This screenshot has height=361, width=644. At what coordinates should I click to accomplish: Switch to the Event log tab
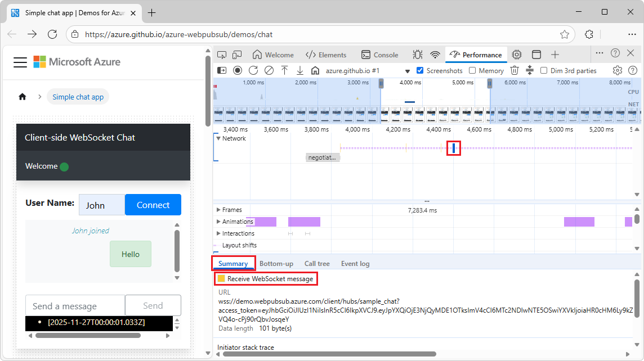355,263
